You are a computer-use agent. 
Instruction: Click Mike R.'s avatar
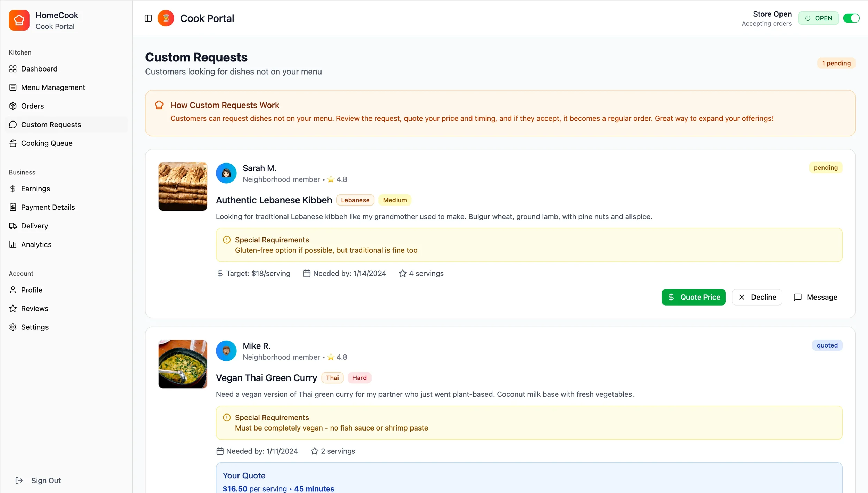[x=226, y=351]
